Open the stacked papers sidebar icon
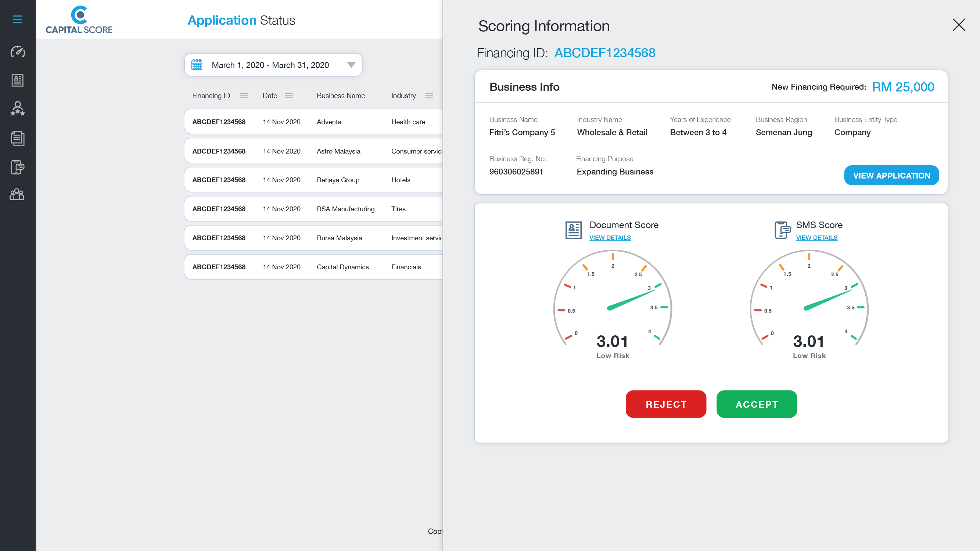The image size is (980, 551). click(18, 138)
